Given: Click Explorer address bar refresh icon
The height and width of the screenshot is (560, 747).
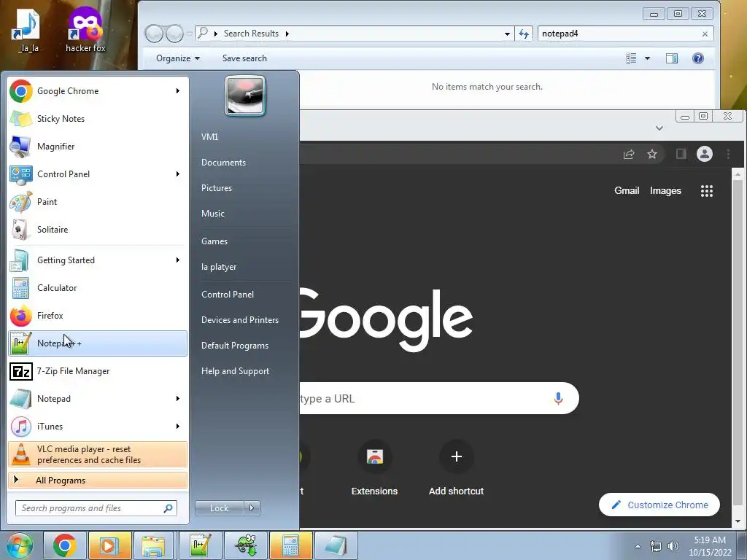Looking at the screenshot, I should [524, 34].
